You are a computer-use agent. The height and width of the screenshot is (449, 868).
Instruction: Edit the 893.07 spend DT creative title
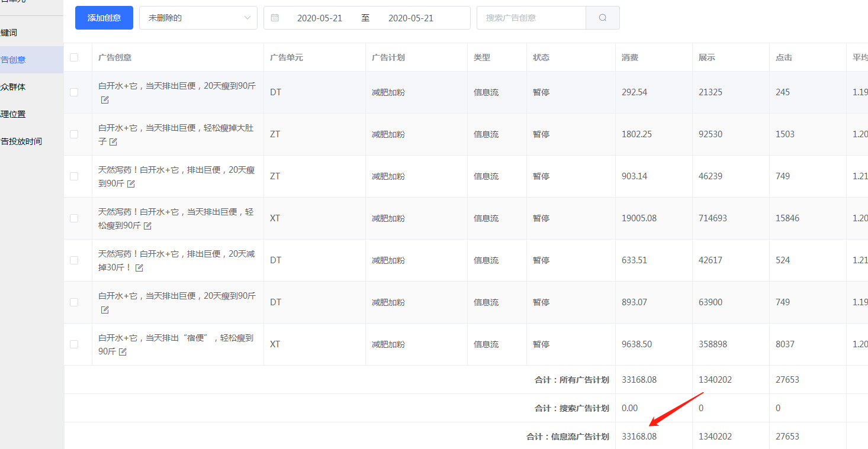pos(105,310)
